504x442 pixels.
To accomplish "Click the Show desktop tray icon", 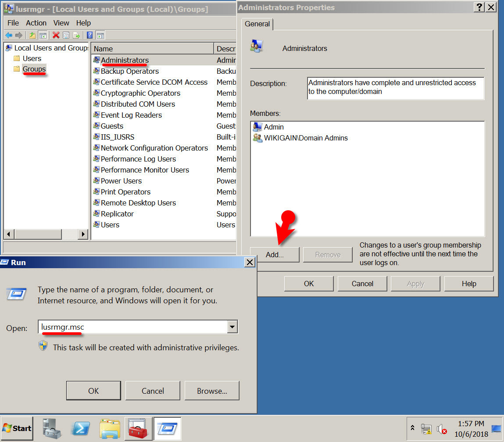I will tap(496, 429).
